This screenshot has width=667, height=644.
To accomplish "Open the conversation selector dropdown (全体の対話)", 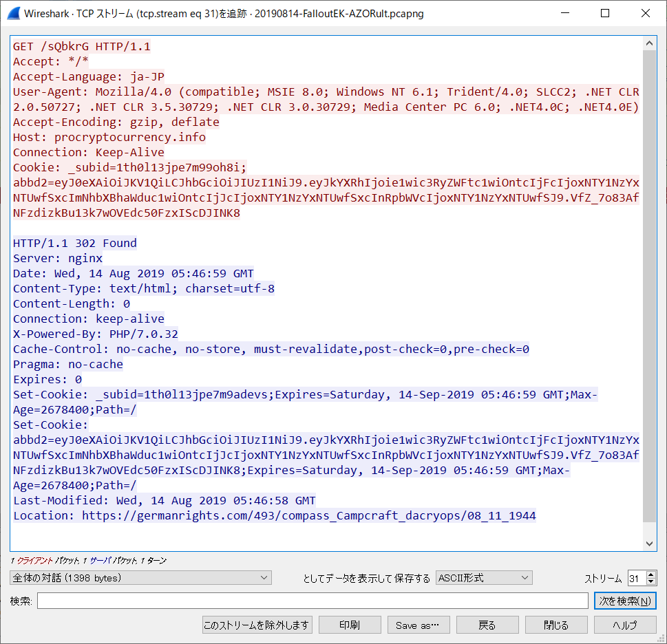I will click(x=140, y=578).
